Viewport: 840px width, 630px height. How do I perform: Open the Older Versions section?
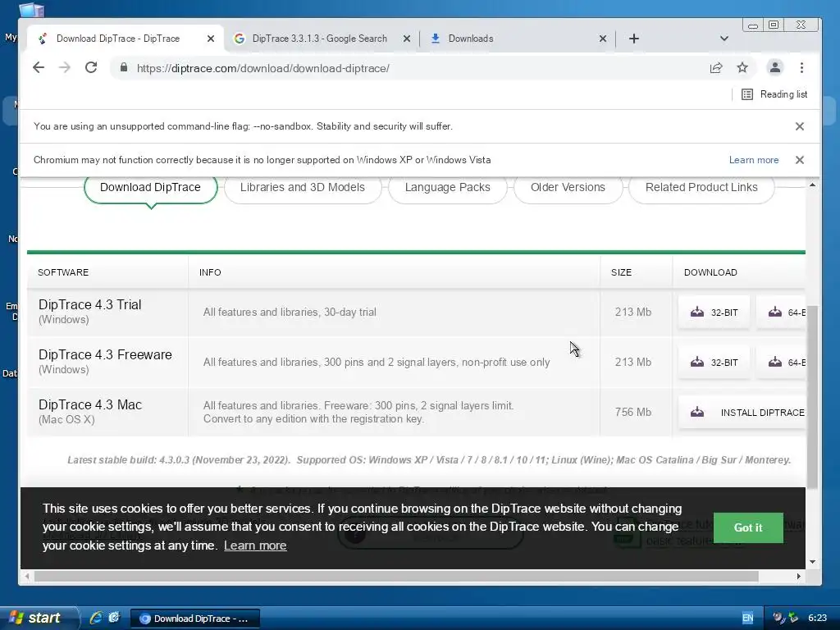[568, 188]
